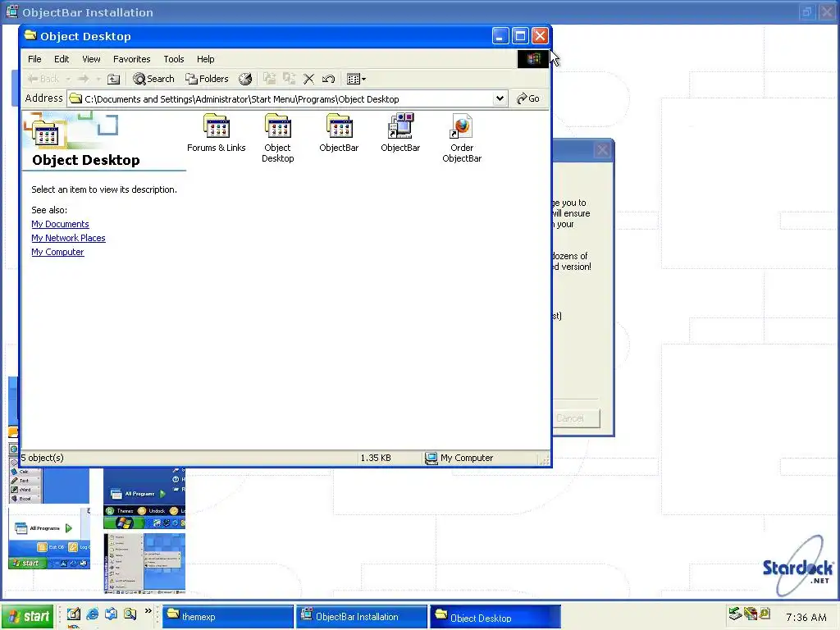Minimize the Object Desktop window
This screenshot has height=630, width=840.
[500, 36]
